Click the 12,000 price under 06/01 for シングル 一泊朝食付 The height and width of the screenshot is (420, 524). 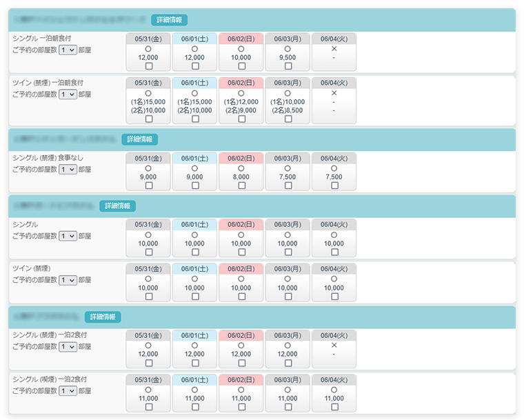point(194,57)
